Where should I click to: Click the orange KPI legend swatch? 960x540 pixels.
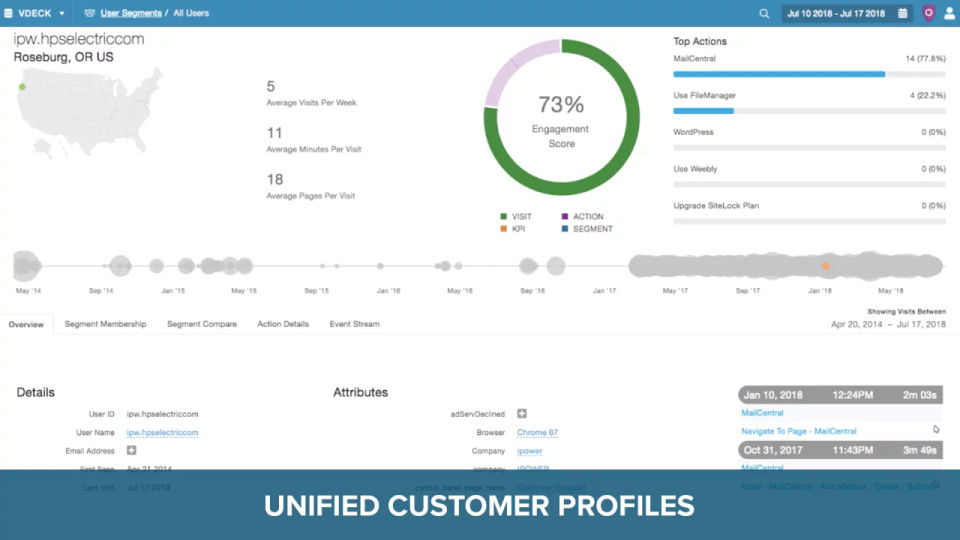click(x=504, y=228)
